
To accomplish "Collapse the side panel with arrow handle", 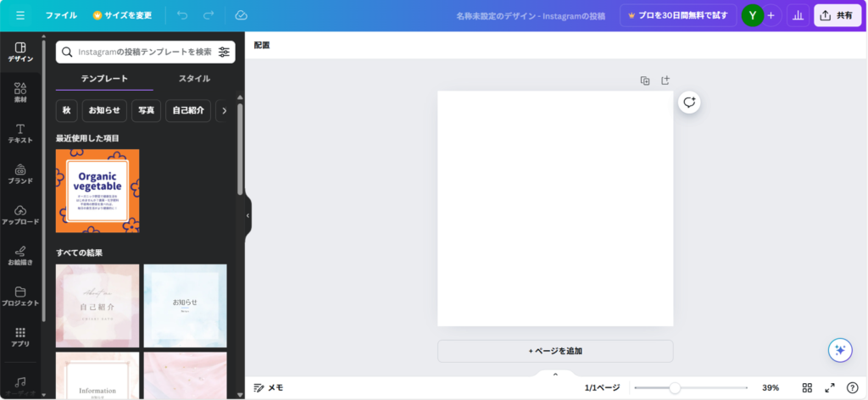I will click(248, 215).
